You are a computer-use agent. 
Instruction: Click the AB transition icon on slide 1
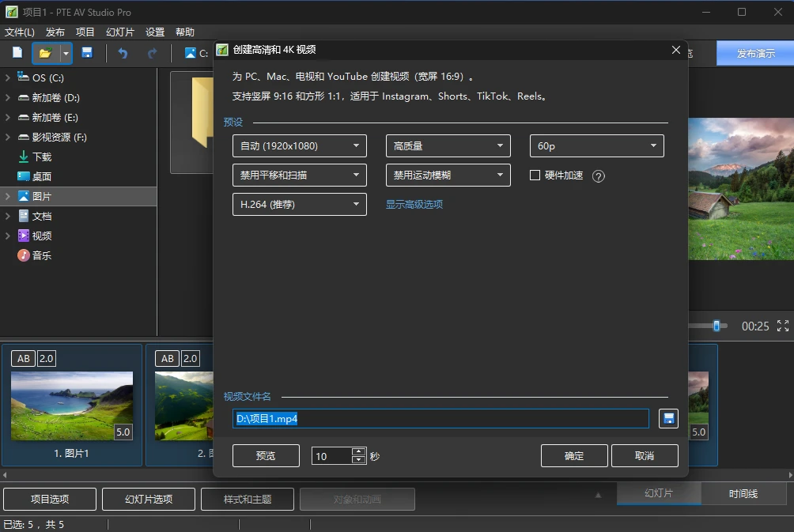coord(23,358)
